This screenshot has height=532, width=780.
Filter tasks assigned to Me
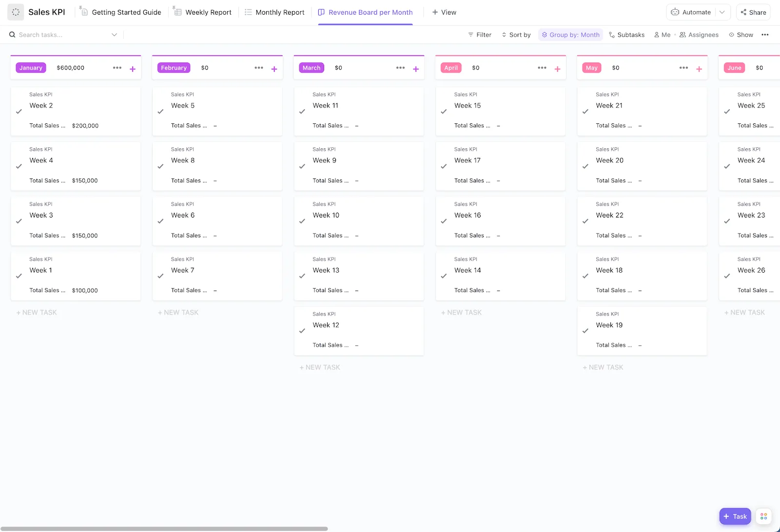[x=662, y=35]
